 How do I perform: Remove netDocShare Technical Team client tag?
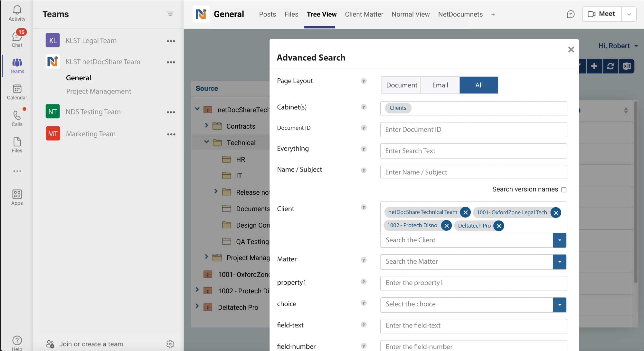(466, 212)
